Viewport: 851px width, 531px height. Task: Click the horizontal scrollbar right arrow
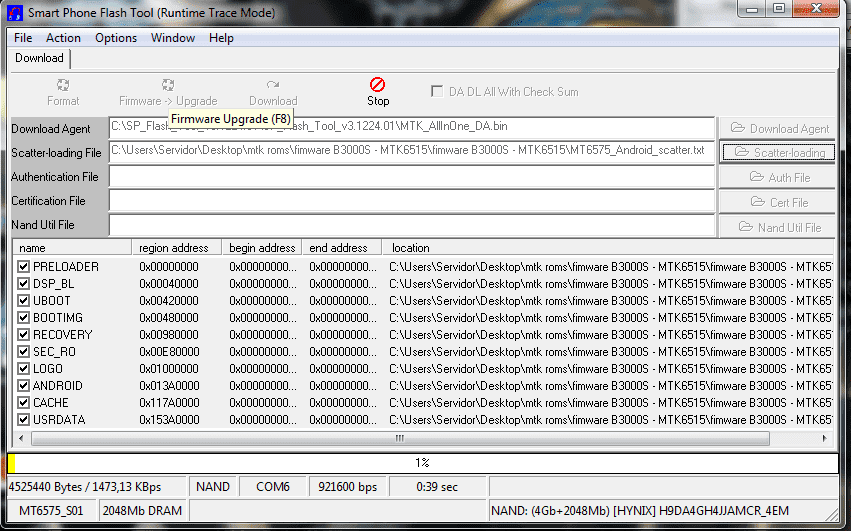click(x=824, y=438)
